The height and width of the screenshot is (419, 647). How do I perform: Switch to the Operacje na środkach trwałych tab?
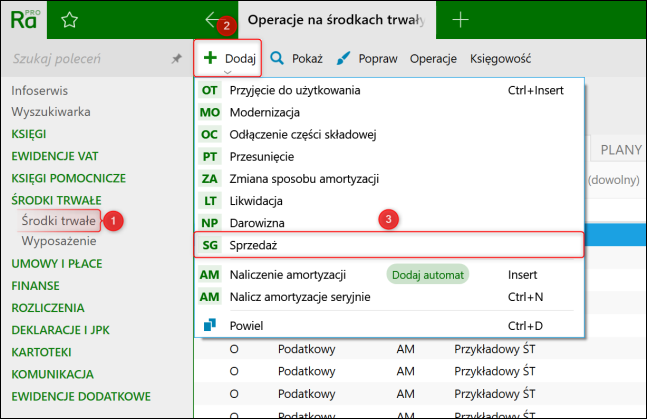[x=337, y=20]
